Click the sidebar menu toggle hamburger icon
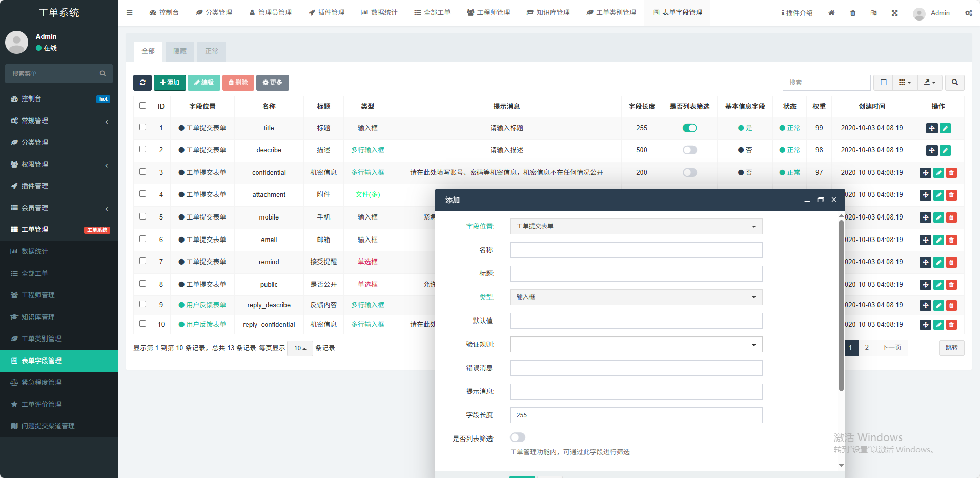The width and height of the screenshot is (980, 478). point(130,13)
